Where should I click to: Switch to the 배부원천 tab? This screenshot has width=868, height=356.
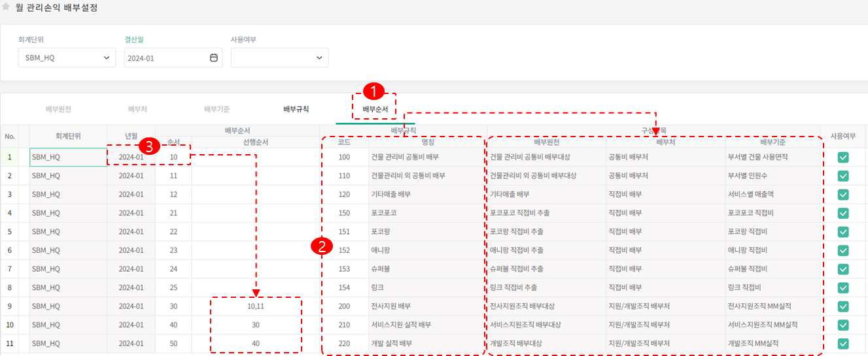(x=59, y=109)
